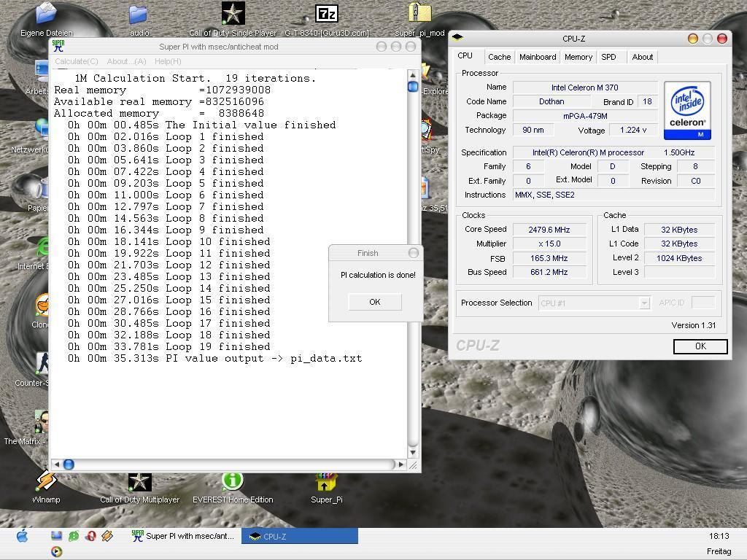Screen dimensions: 747x560
Task: Click the Name field 'Intel Celeron M 370'
Action: click(x=584, y=87)
